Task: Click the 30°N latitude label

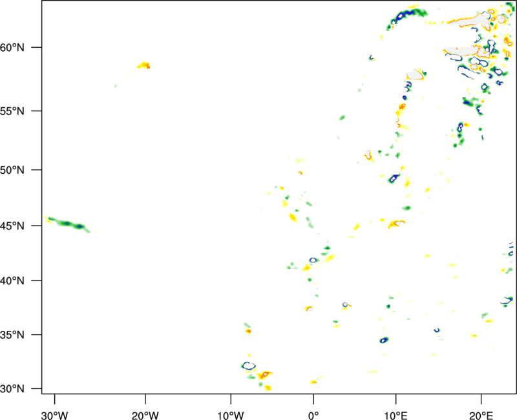Action: [12, 389]
